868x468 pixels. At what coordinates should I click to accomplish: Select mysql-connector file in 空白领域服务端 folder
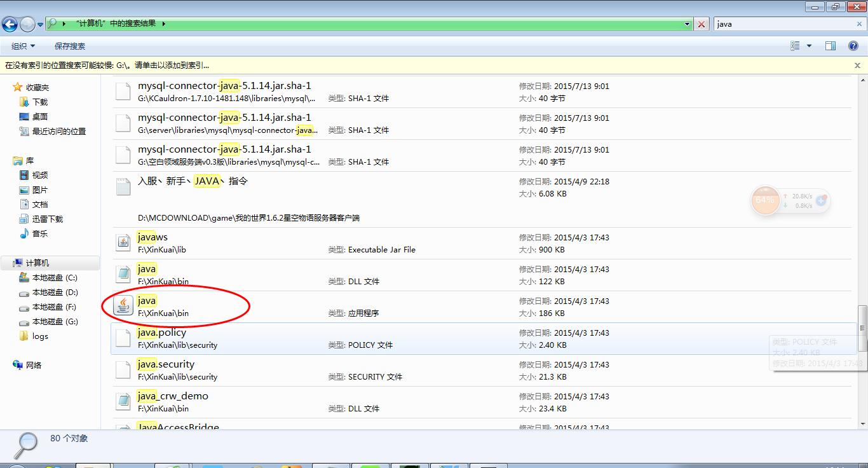click(482, 155)
